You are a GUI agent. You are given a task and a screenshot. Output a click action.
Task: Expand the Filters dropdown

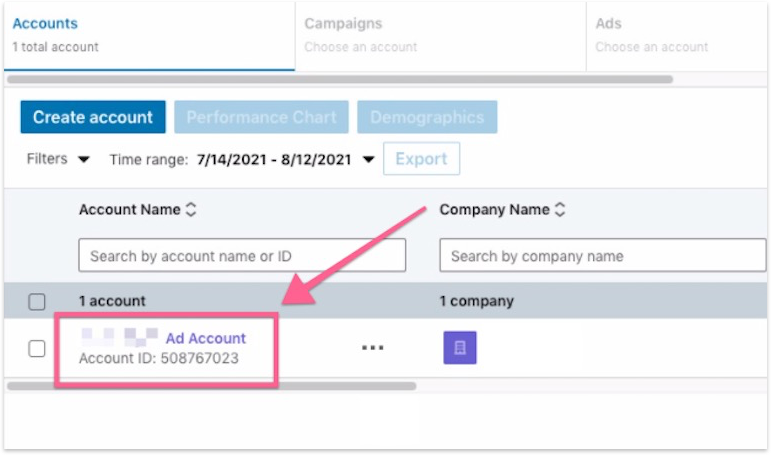coord(58,159)
